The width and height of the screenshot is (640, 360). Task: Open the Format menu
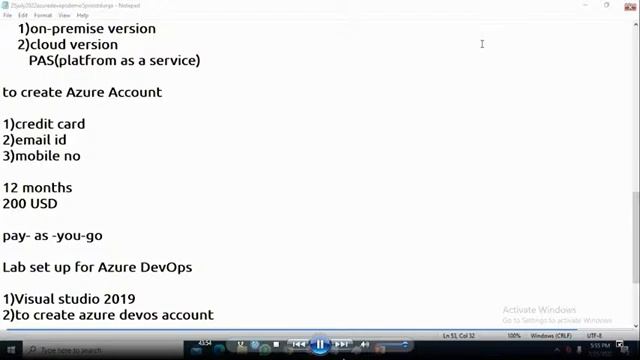point(43,15)
